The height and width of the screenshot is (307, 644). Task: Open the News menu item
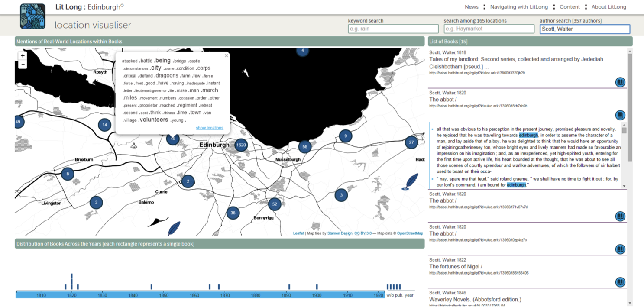pos(472,7)
